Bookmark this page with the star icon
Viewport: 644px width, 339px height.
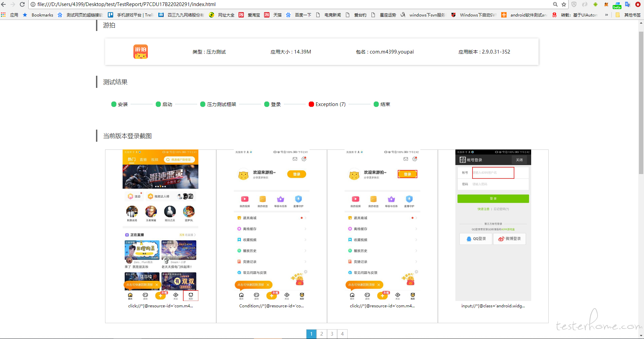[x=564, y=4]
